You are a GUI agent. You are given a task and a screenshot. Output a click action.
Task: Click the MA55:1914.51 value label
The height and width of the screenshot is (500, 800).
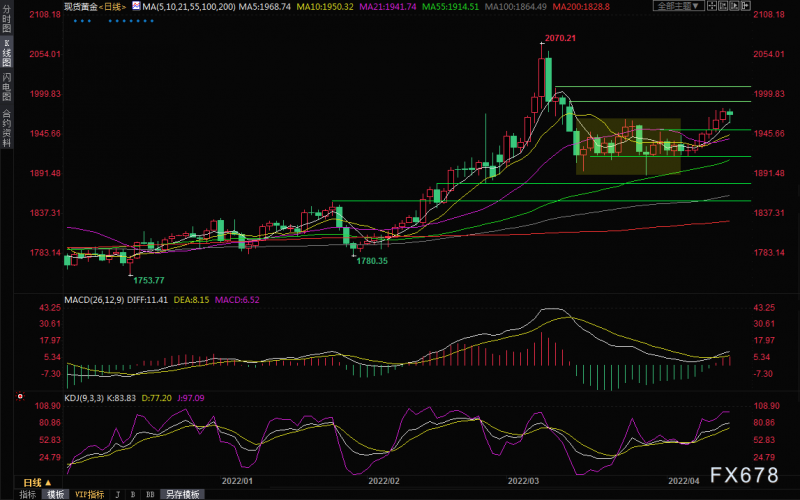451,7
